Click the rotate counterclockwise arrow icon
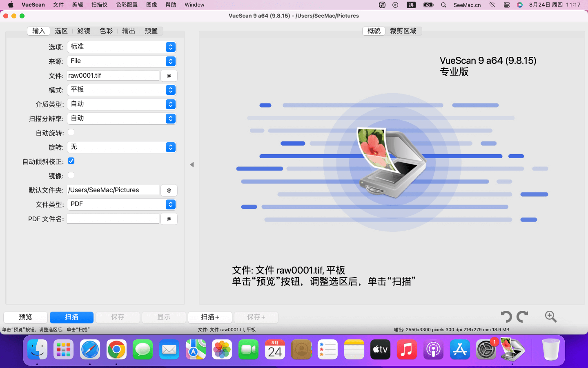 [x=506, y=317]
